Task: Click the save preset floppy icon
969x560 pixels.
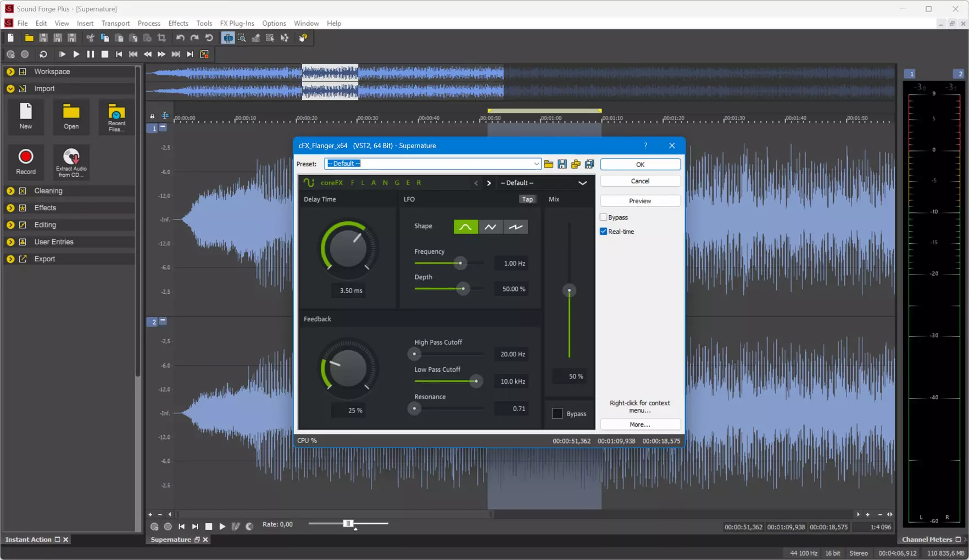Action: pyautogui.click(x=562, y=164)
